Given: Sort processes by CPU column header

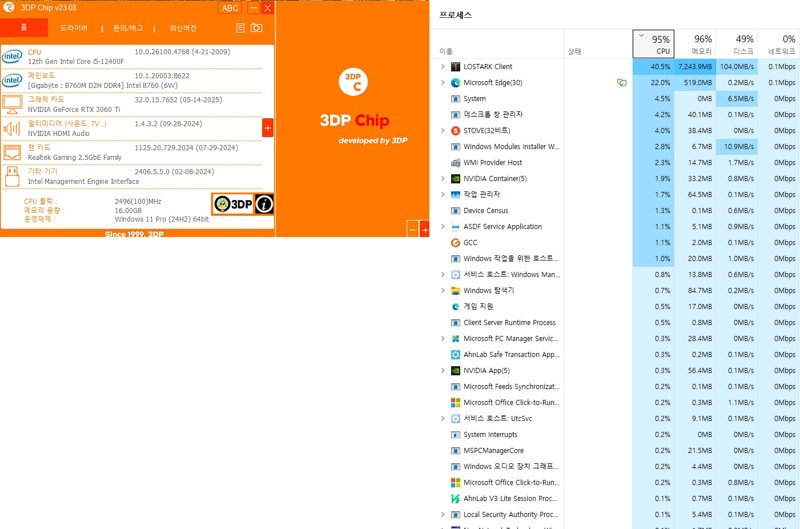Looking at the screenshot, I should [x=654, y=44].
